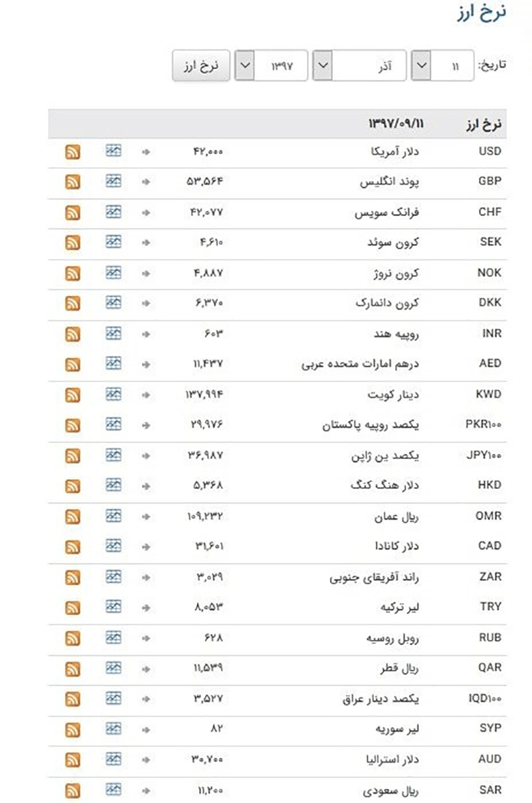Viewport: 532px width, 803px height.
Task: Click the دلار آمریکا currency name
Action: [x=395, y=152]
